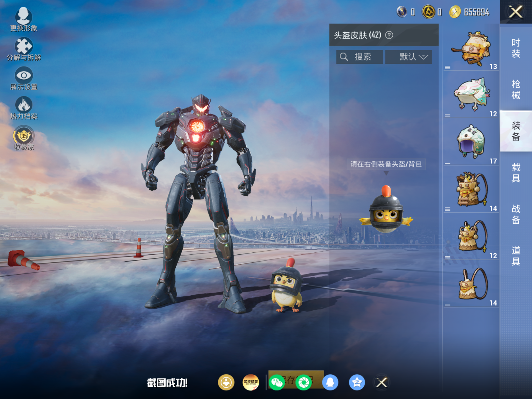Open the 道具 items tab
The image size is (532, 399).
point(516,256)
